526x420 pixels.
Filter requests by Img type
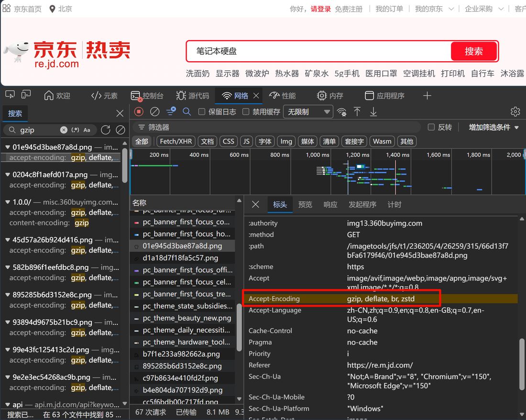[286, 141]
